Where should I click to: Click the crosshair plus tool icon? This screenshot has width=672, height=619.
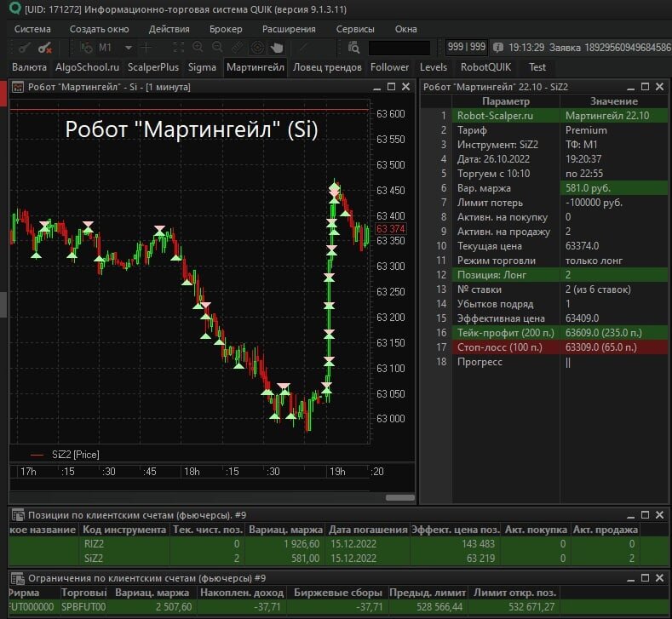pyautogui.click(x=146, y=48)
